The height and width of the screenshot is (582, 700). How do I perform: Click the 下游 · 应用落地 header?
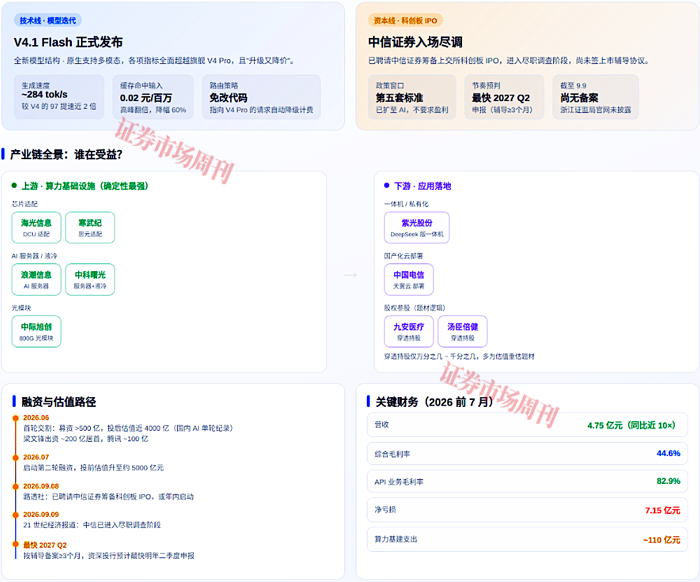[422, 186]
